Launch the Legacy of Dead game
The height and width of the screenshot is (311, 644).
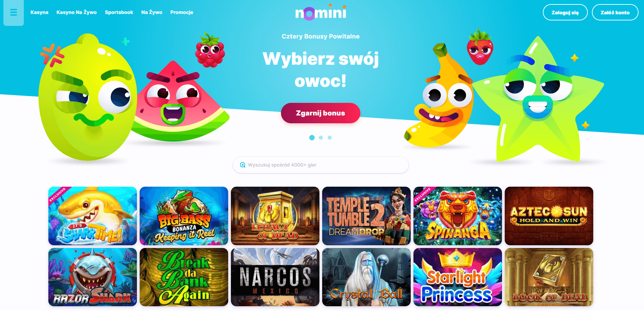click(275, 216)
